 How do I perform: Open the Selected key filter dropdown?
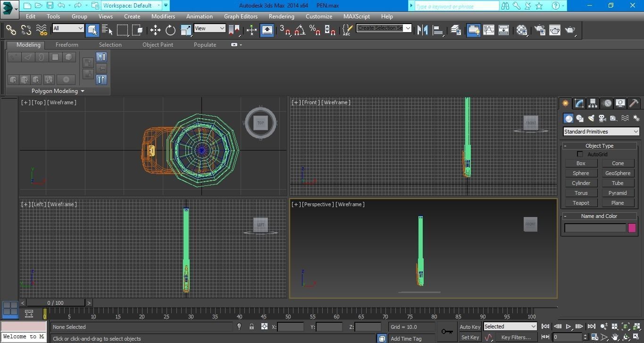point(510,326)
